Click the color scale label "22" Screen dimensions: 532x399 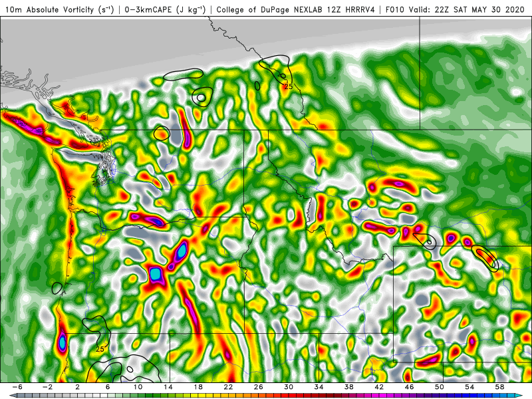pyautogui.click(x=228, y=387)
